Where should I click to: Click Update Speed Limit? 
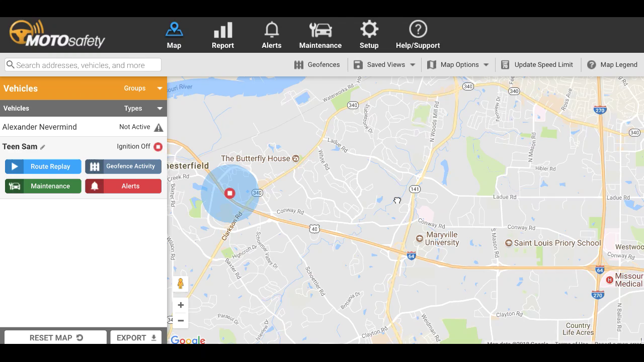[537, 65]
